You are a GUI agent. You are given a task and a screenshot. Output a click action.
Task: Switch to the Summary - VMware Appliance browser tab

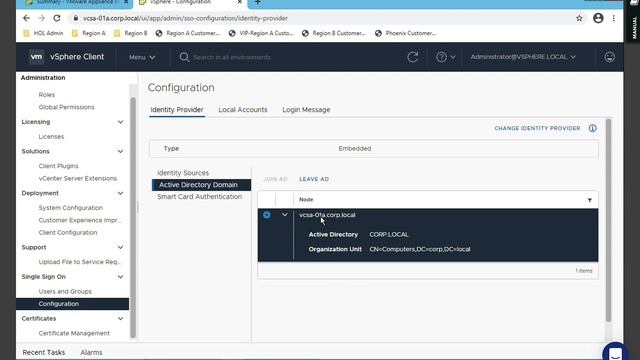pos(76,2)
